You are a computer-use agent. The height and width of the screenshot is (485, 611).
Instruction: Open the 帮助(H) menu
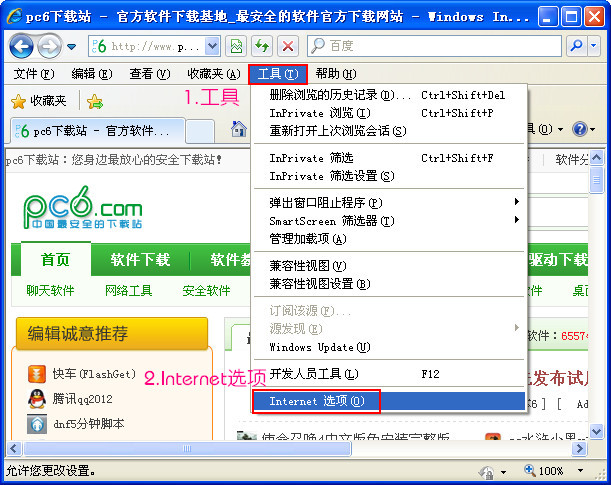pyautogui.click(x=336, y=74)
